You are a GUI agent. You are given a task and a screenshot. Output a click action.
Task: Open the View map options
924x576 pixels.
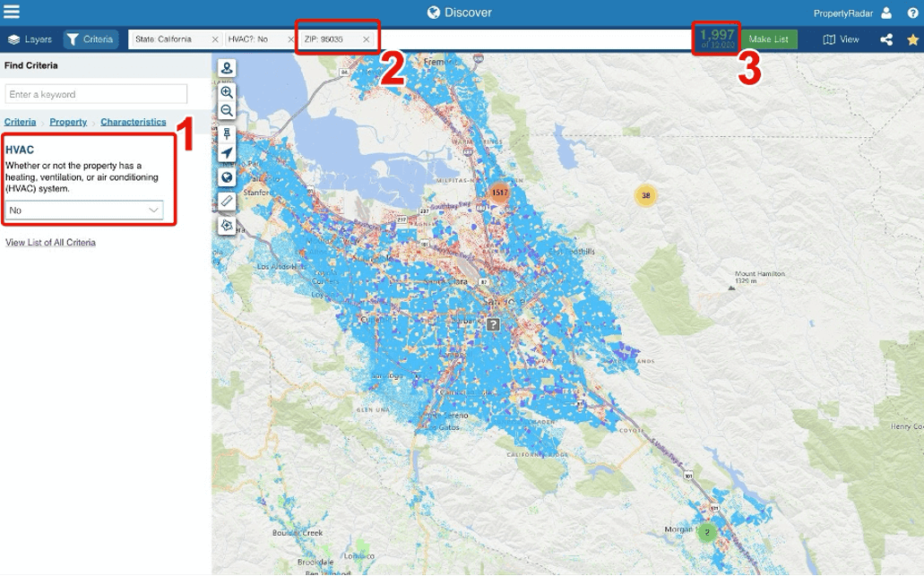point(841,39)
